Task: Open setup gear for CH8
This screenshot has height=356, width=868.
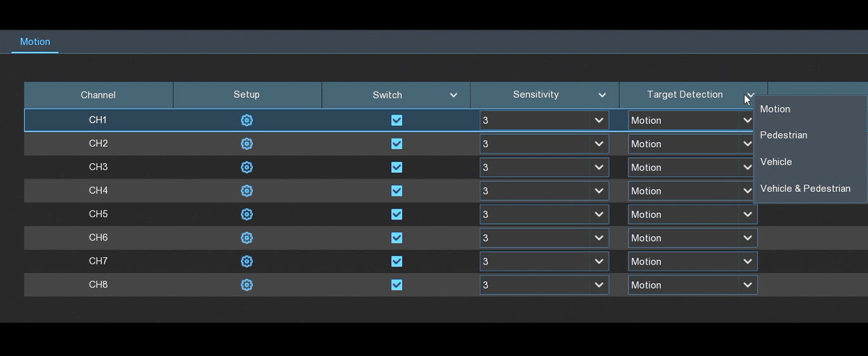Action: click(x=247, y=285)
